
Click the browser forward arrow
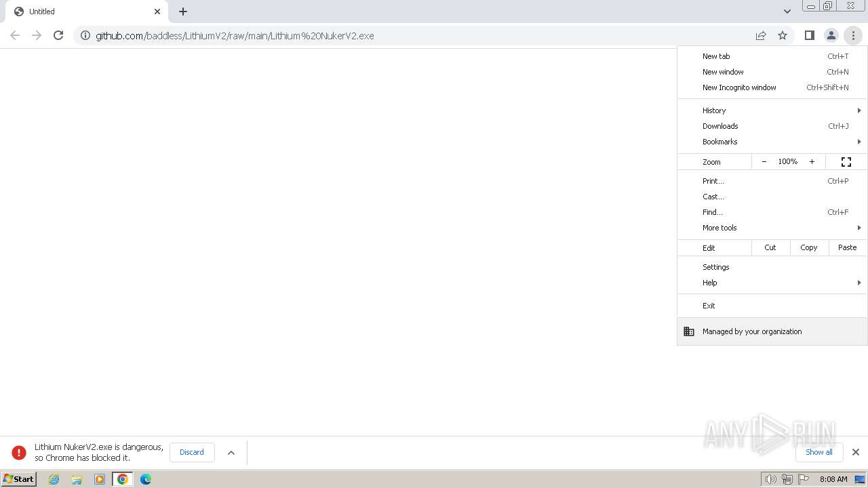(x=37, y=35)
